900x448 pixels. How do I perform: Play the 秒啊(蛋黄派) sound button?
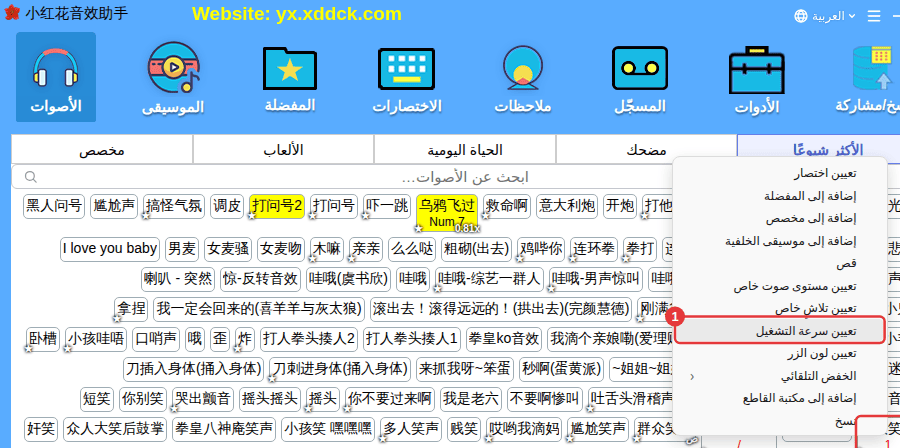(x=561, y=369)
